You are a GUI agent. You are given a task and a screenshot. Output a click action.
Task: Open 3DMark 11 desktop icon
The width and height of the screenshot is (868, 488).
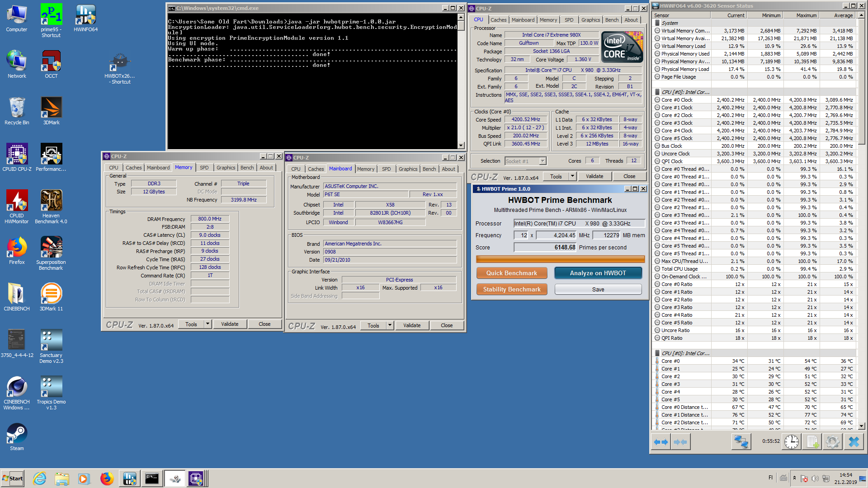(x=51, y=297)
